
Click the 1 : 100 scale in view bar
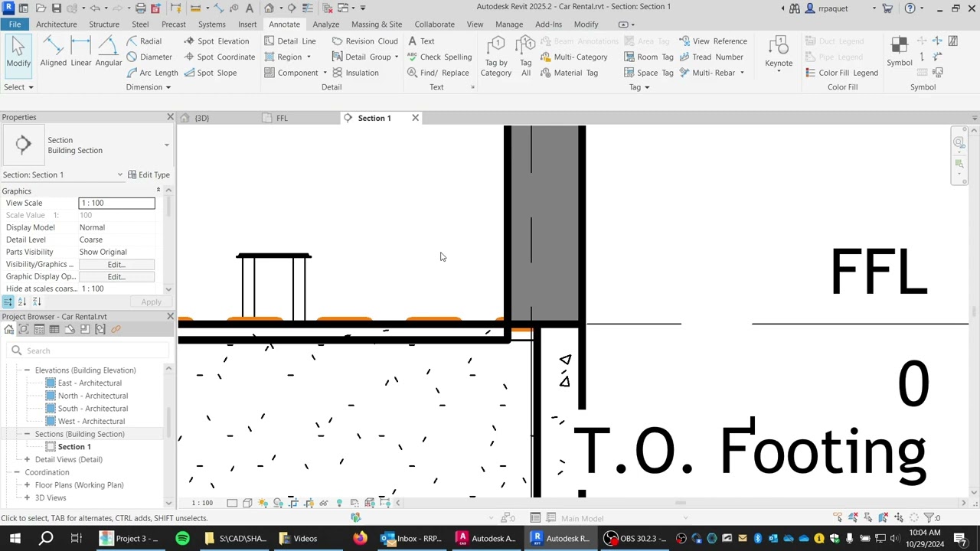coord(202,503)
